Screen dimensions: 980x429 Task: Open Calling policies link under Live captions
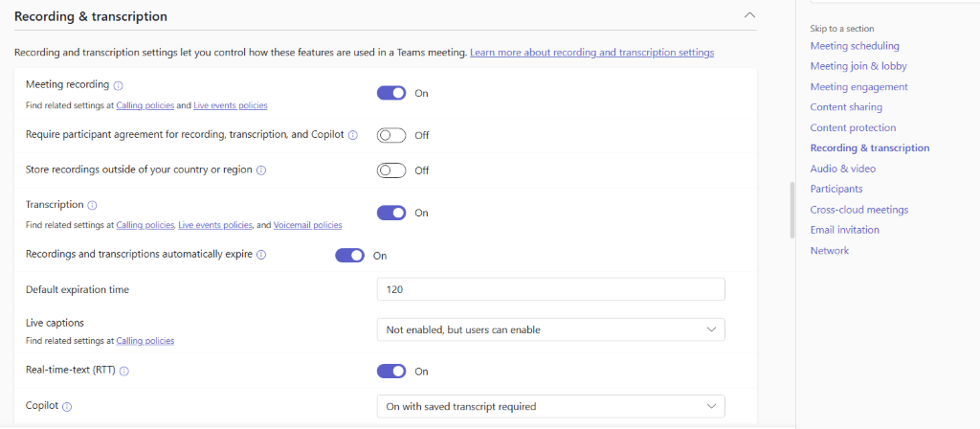coord(145,341)
